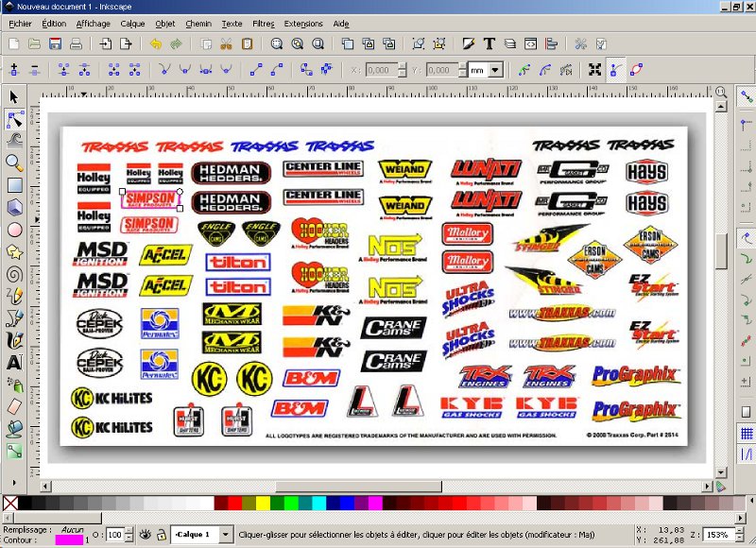Click the Cut scissors icon
The width and height of the screenshot is (756, 548).
tap(226, 44)
